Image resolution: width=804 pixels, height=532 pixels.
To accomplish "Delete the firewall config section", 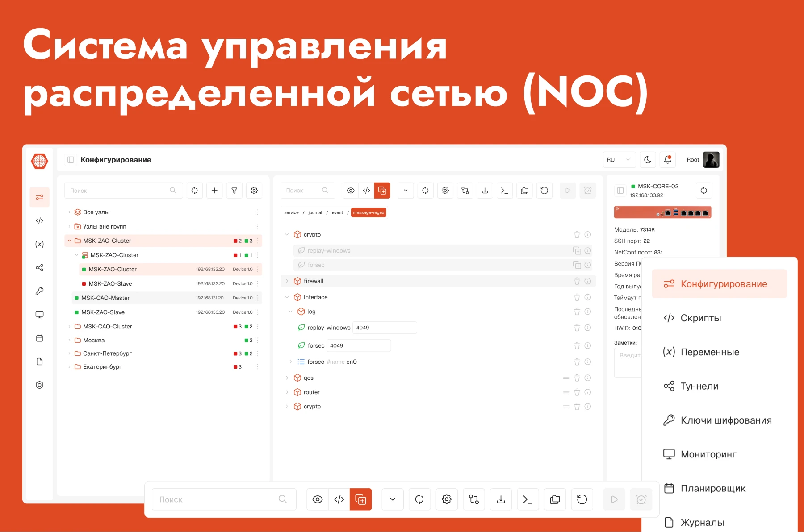I will 577,281.
